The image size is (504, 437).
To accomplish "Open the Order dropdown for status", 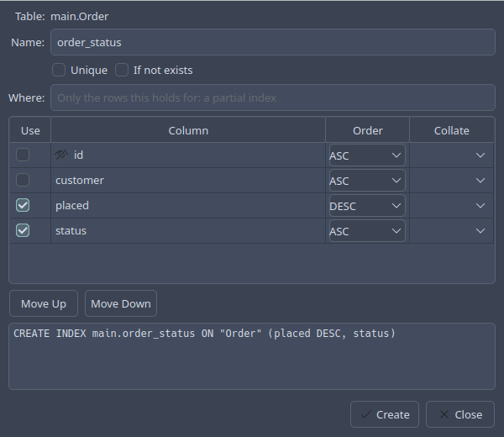I will coord(367,231).
